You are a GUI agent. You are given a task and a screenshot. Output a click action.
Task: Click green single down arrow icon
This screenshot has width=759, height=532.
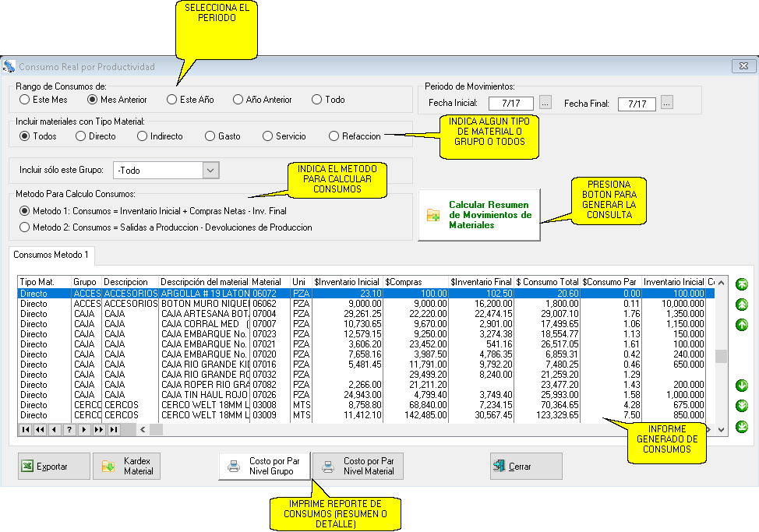741,386
